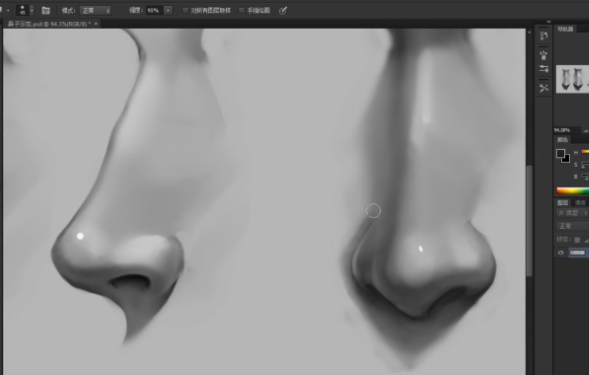Adjust the H hue slider
The width and height of the screenshot is (589, 375).
click(585, 152)
